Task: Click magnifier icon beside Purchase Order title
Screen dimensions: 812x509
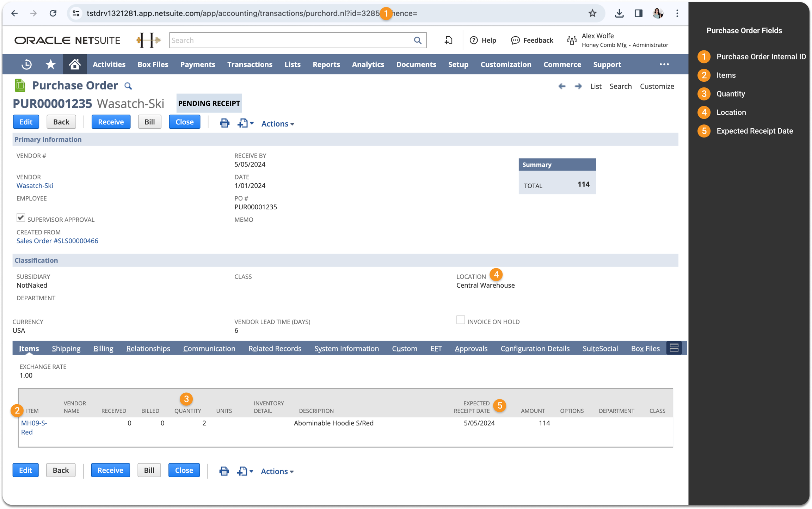Action: [128, 86]
